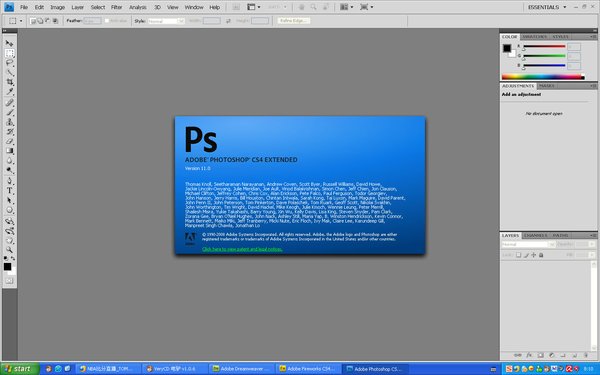
Task: Open the Analysis menu
Action: [138, 7]
